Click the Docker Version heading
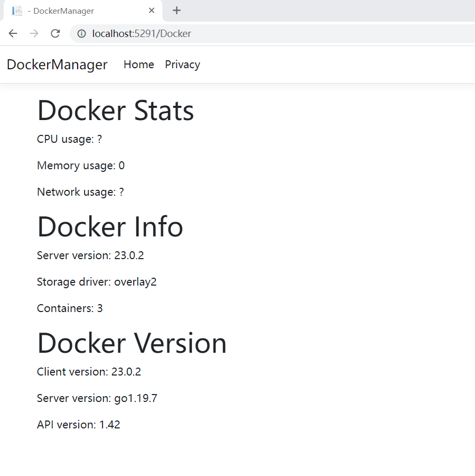Viewport: 475px width, 476px height. click(x=132, y=343)
